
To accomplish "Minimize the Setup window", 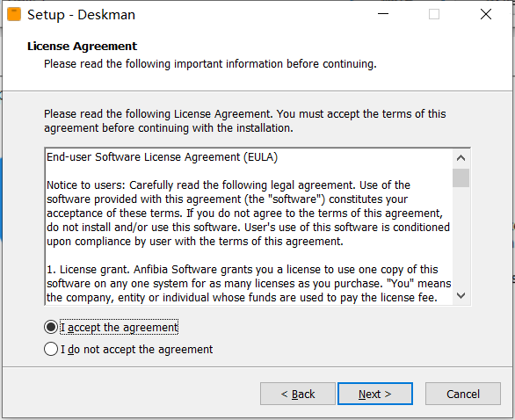I will pos(383,14).
